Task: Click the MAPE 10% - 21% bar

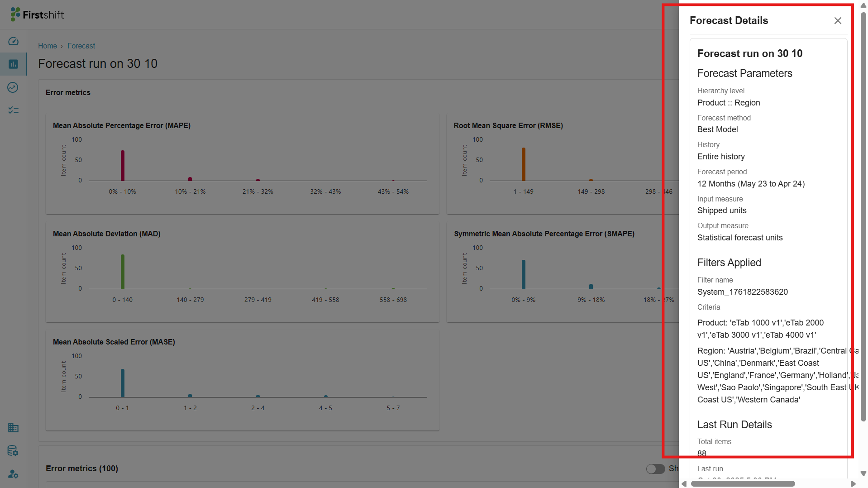Action: pyautogui.click(x=190, y=179)
